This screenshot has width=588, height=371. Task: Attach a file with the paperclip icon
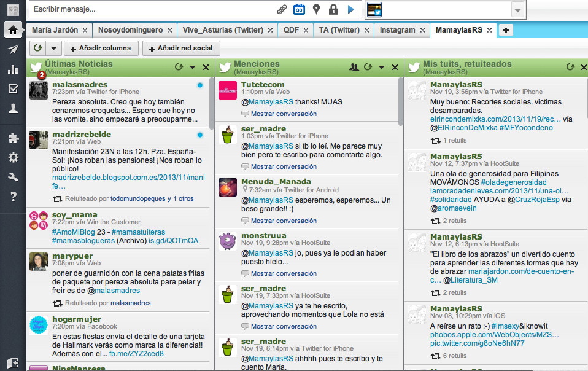point(282,9)
